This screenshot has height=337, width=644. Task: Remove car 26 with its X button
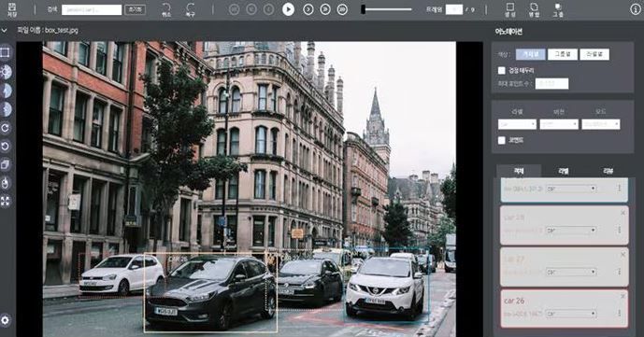pos(623,296)
